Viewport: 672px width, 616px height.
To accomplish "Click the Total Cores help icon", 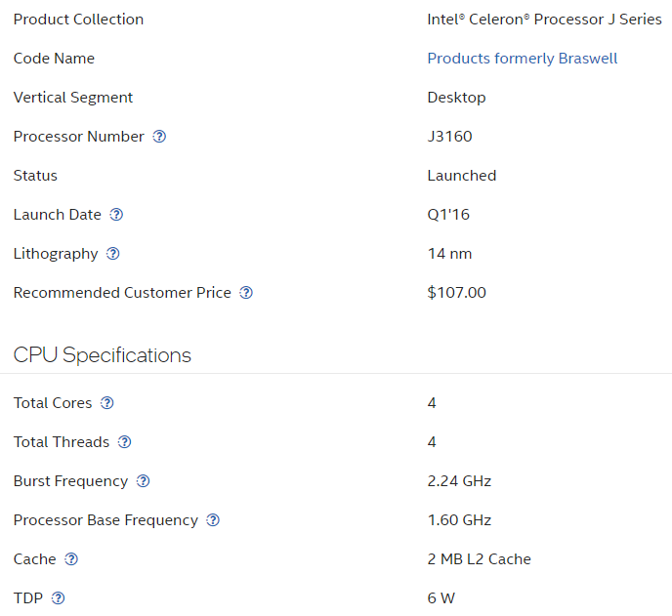I will 107,403.
